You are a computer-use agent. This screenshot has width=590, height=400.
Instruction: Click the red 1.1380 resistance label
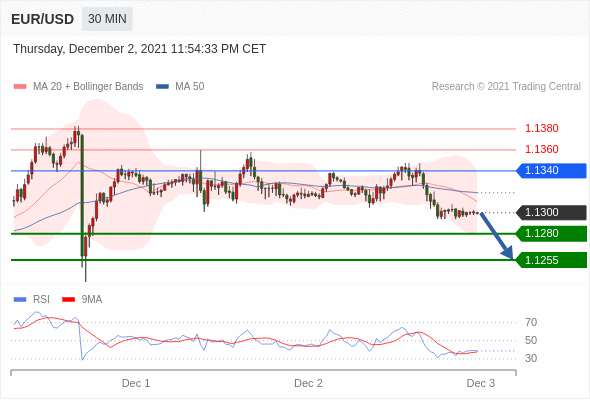(x=542, y=129)
